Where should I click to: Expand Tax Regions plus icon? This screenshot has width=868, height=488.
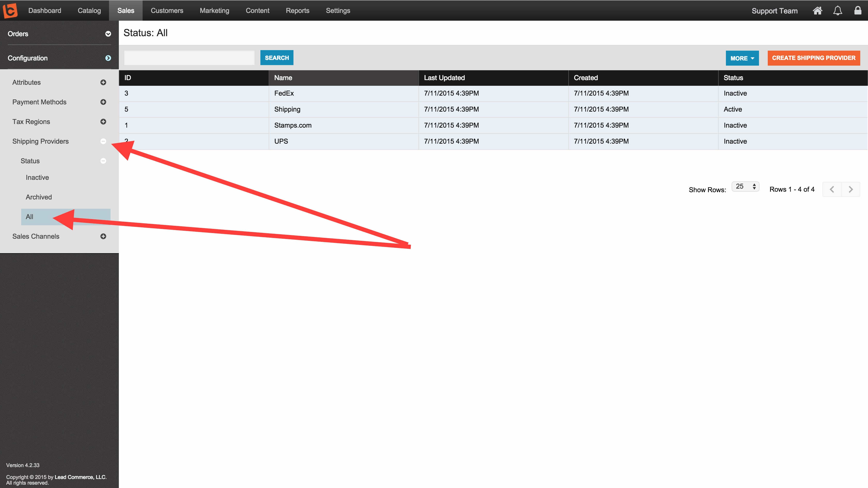tap(103, 122)
